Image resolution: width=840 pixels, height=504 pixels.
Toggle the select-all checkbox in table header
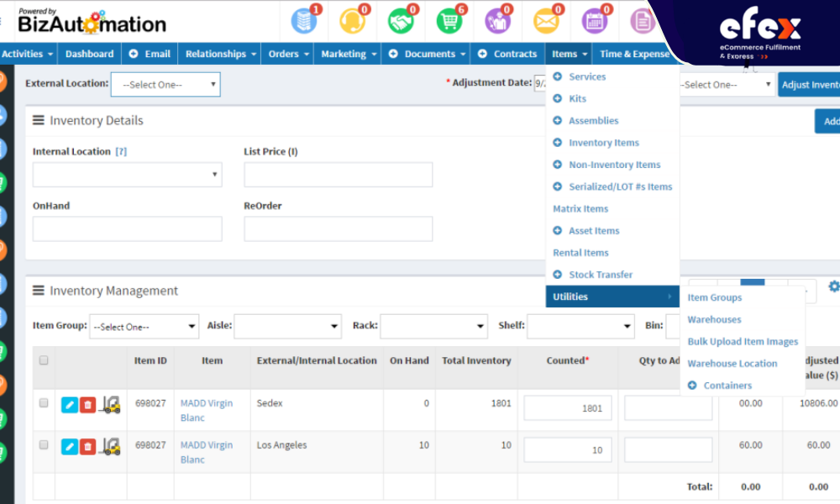44,360
